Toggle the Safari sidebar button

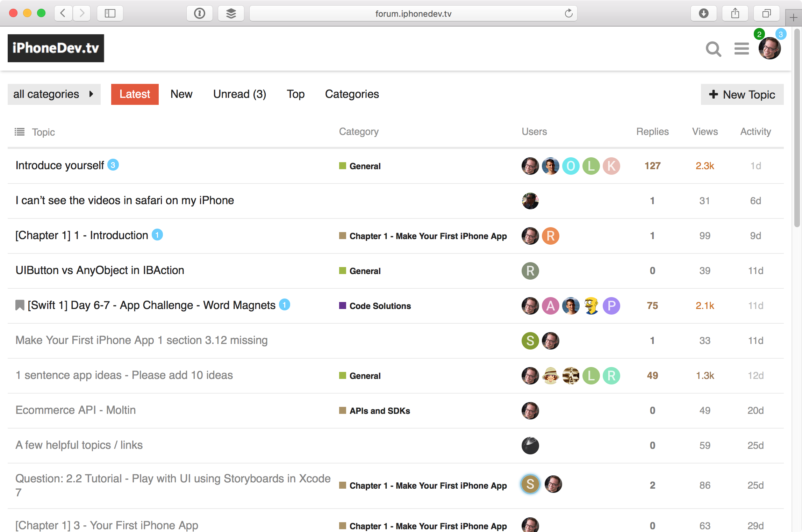click(110, 13)
